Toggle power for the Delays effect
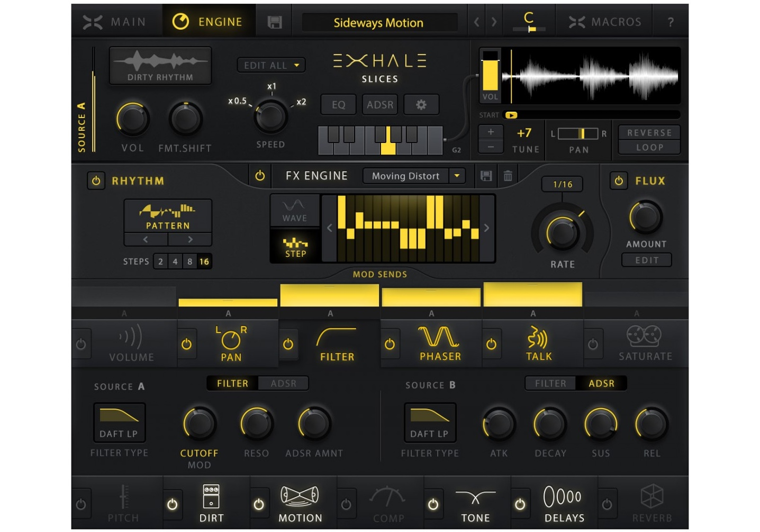Viewport: 760px width, 532px height. coord(520,504)
